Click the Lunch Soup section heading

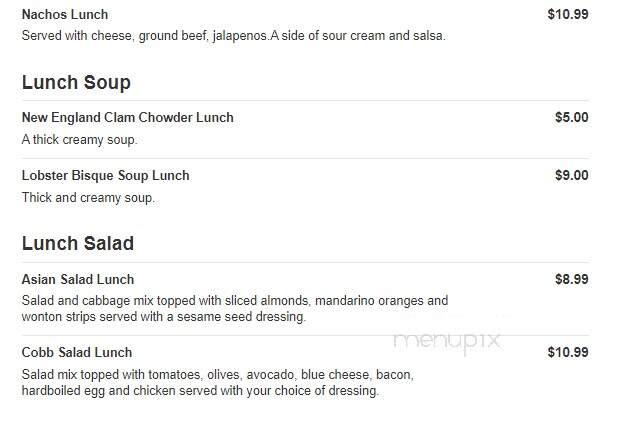tap(76, 83)
